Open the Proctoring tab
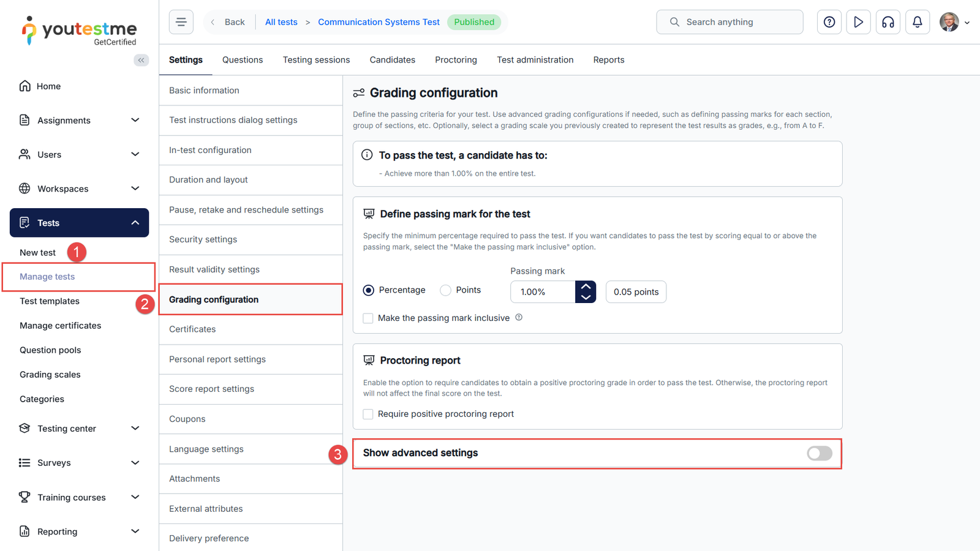This screenshot has width=980, height=551. (x=456, y=60)
